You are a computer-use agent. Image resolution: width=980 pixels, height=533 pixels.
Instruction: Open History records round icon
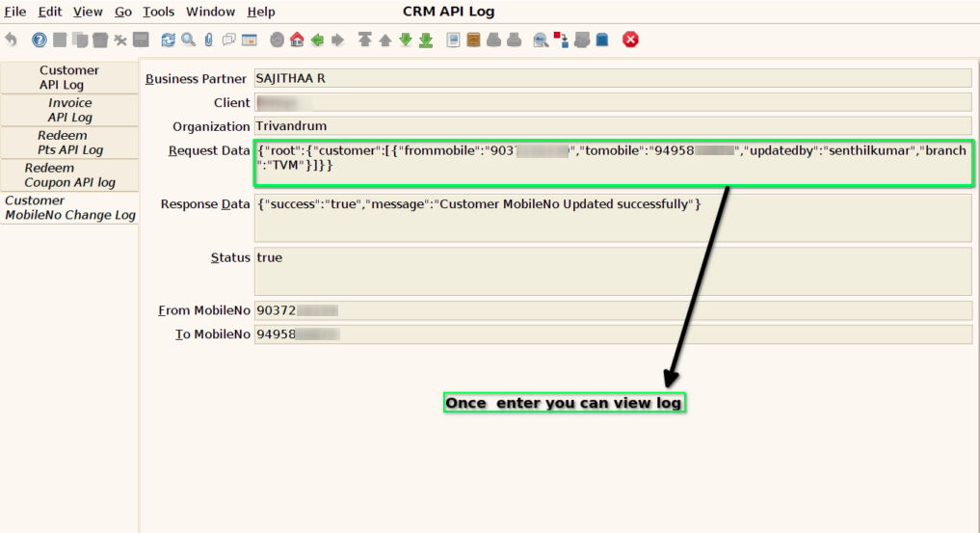277,40
